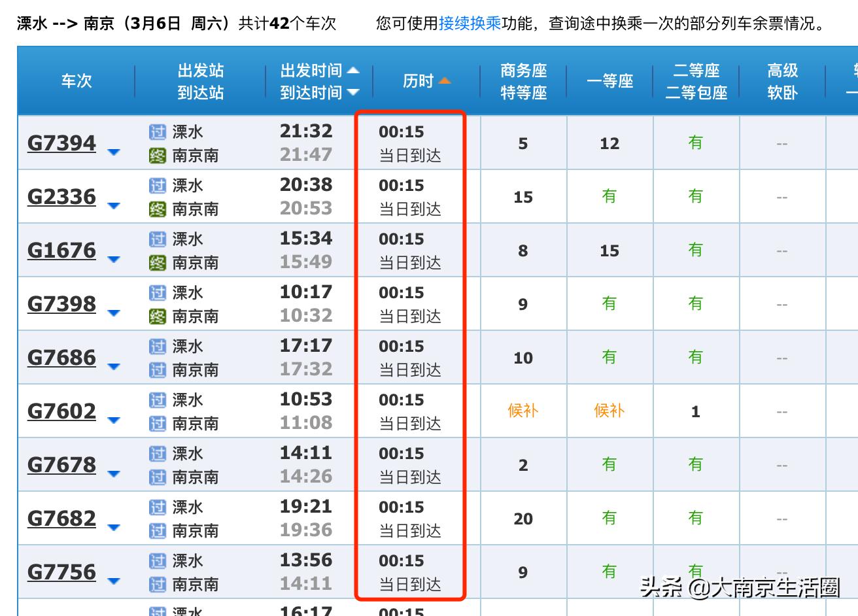Click the G2336 train number link

tap(61, 196)
